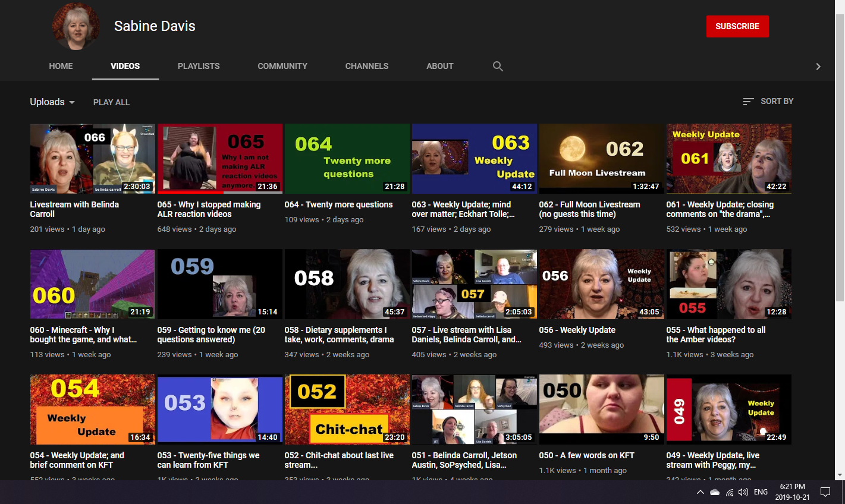Open the 054 Weekly Update thumbnail
845x504 pixels.
92,409
